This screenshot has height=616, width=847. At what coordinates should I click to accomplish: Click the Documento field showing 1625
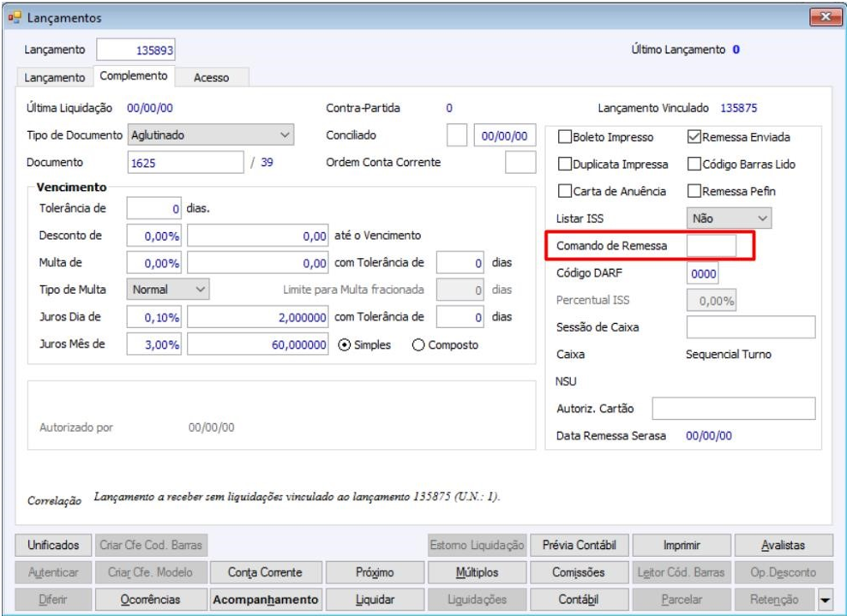tap(186, 163)
